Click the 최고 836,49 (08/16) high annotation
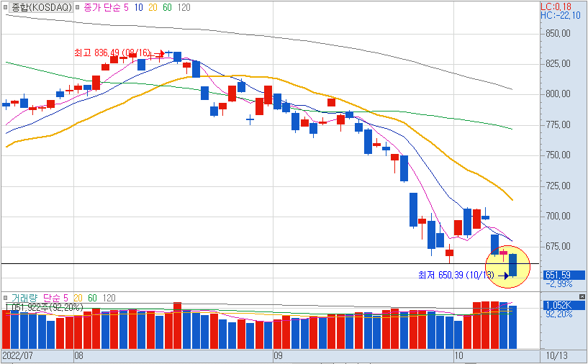Viewport: 588px width, 364px height. [112, 53]
